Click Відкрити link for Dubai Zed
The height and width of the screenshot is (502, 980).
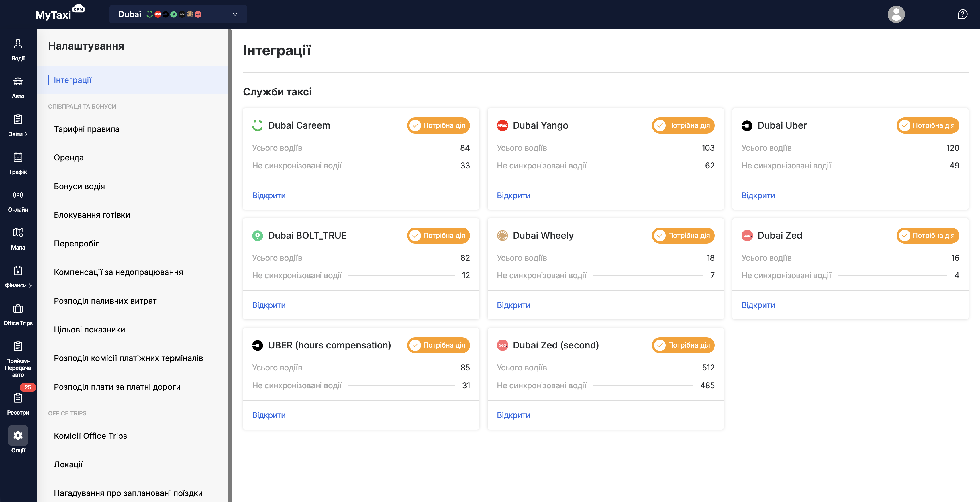(758, 305)
